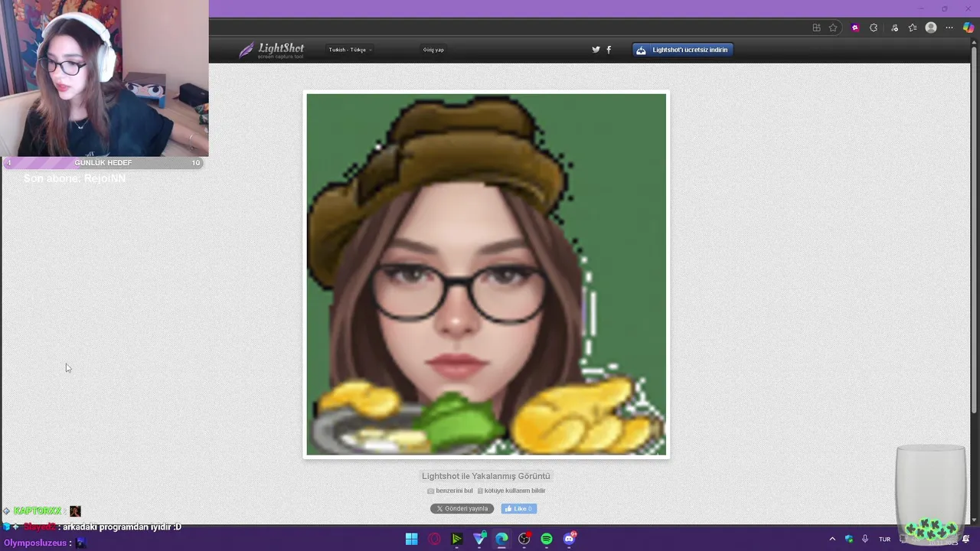The height and width of the screenshot is (551, 980).
Task: Click the streamer webcam overlay
Action: pos(104,78)
